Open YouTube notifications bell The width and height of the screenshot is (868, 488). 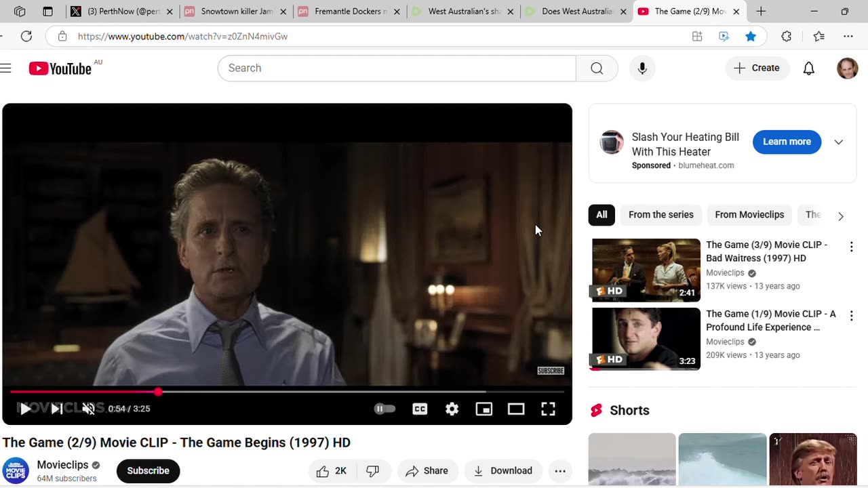coord(809,68)
